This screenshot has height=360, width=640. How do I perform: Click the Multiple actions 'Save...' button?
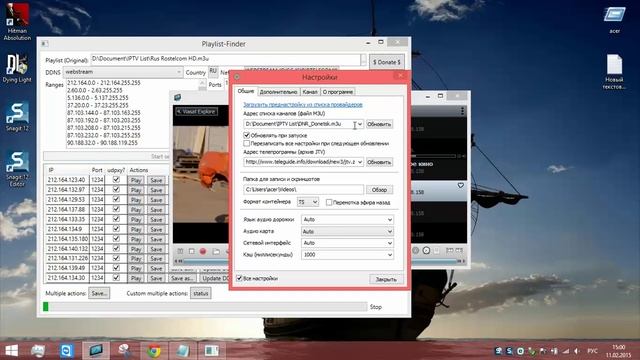(99, 293)
